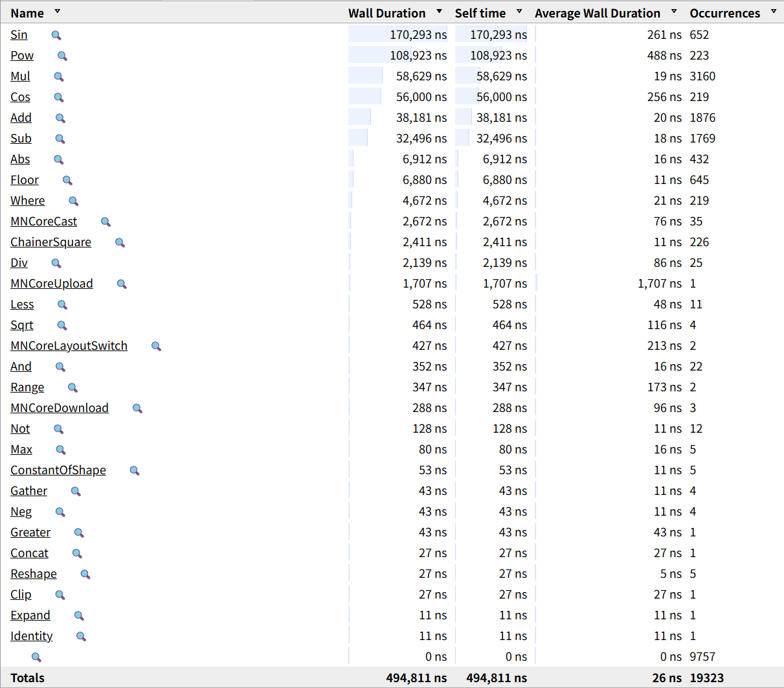Screen dimensions: 784x688
Task: Open the Occurrences column sort arrow
Action: click(x=773, y=12)
